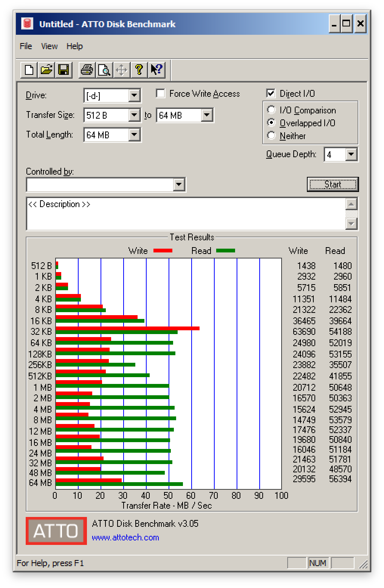Expand Controlled by dropdown
Image resolution: width=384 pixels, height=588 pixels.
(179, 185)
